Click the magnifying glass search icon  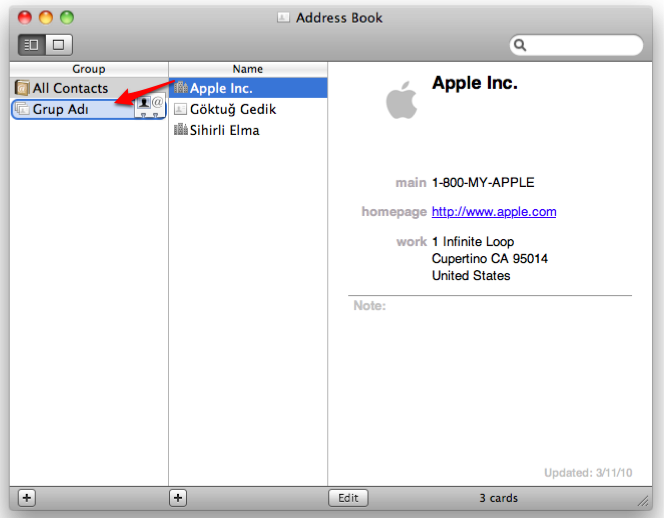(521, 45)
